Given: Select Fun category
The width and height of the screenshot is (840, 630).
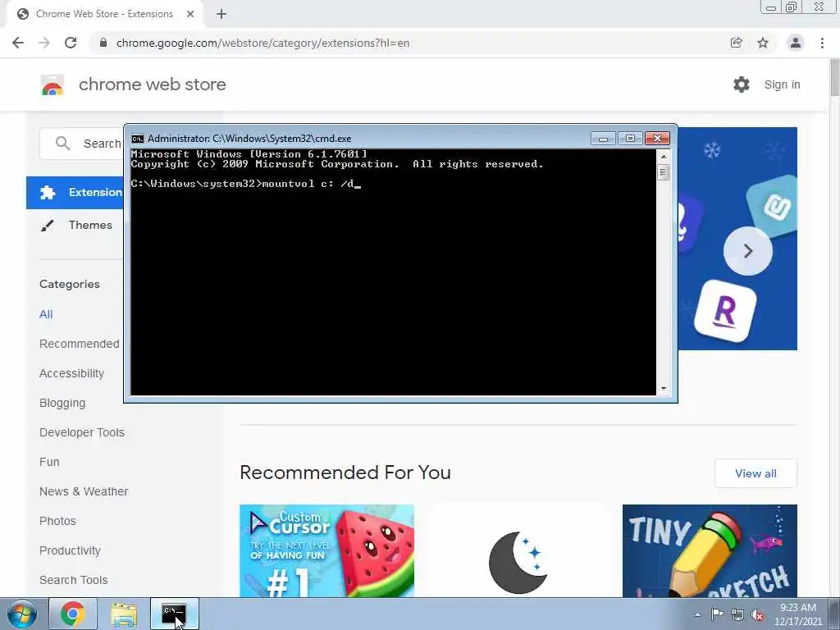Looking at the screenshot, I should pos(49,462).
